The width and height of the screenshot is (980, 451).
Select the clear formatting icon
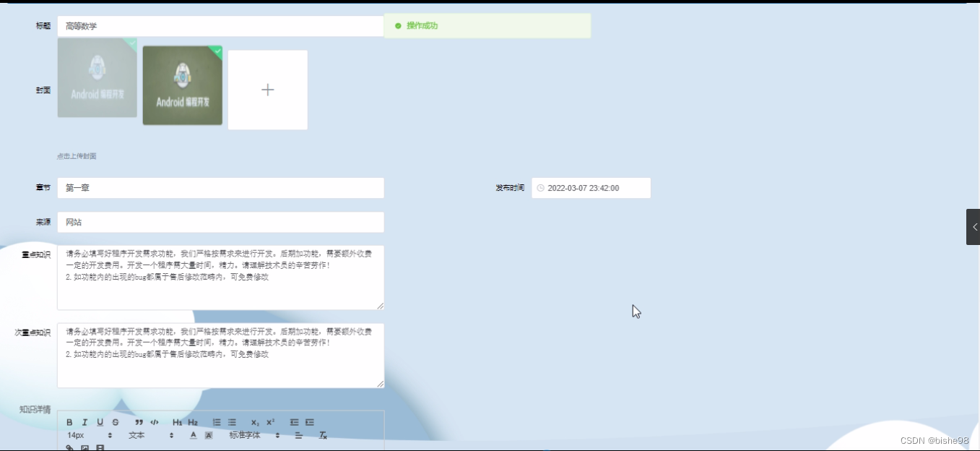click(322, 435)
